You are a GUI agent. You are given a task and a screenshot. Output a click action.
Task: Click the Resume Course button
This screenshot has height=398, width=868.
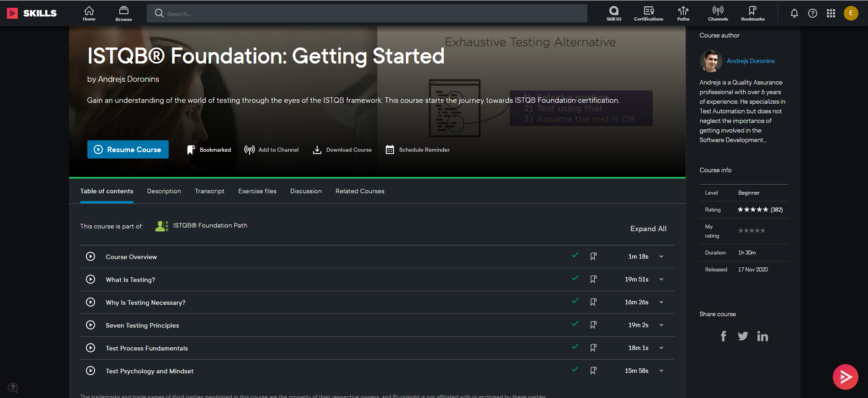coord(128,149)
